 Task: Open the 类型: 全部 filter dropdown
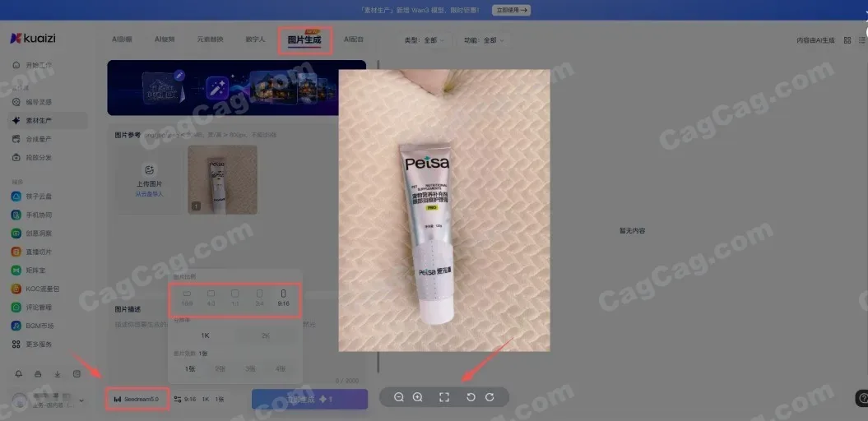coord(425,40)
